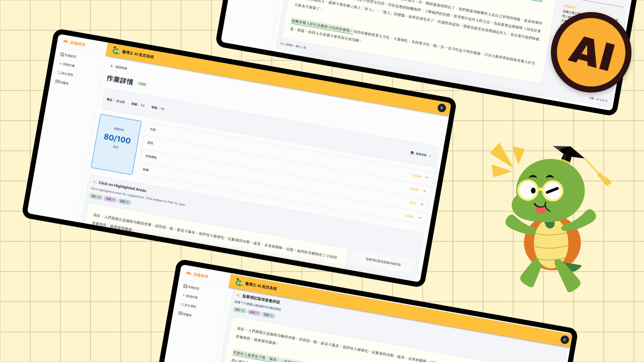This screenshot has width=644, height=362.
Task: Toggle the purple filter badge in middle tablet
Action: click(x=110, y=199)
